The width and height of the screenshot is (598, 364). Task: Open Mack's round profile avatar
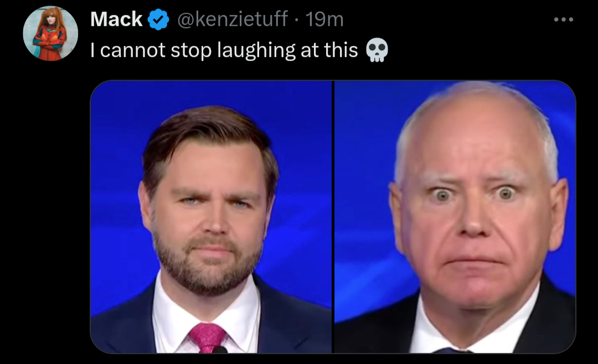pyautogui.click(x=50, y=34)
